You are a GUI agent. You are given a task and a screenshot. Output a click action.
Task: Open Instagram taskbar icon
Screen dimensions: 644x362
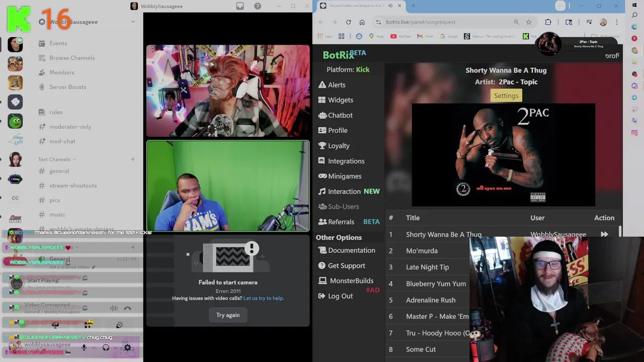(634, 133)
